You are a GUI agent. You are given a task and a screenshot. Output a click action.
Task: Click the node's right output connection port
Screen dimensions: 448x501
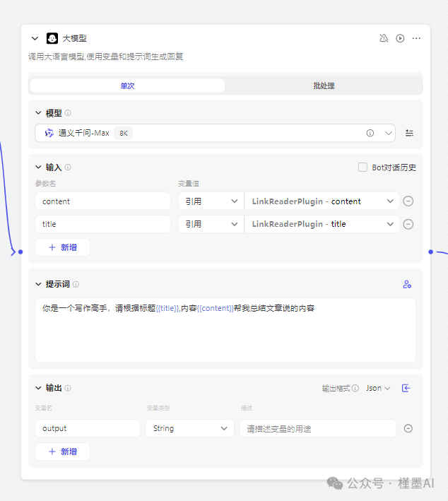click(x=431, y=252)
